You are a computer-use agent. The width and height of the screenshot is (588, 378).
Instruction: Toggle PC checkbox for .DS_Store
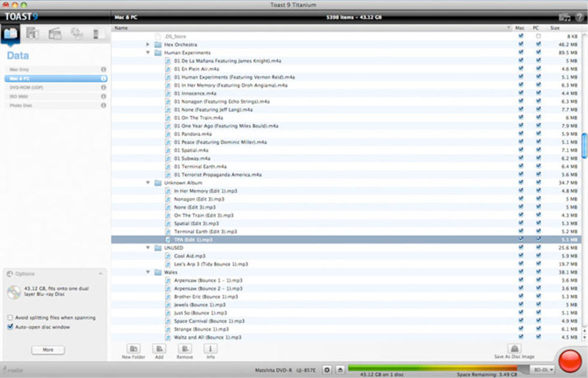tap(538, 37)
